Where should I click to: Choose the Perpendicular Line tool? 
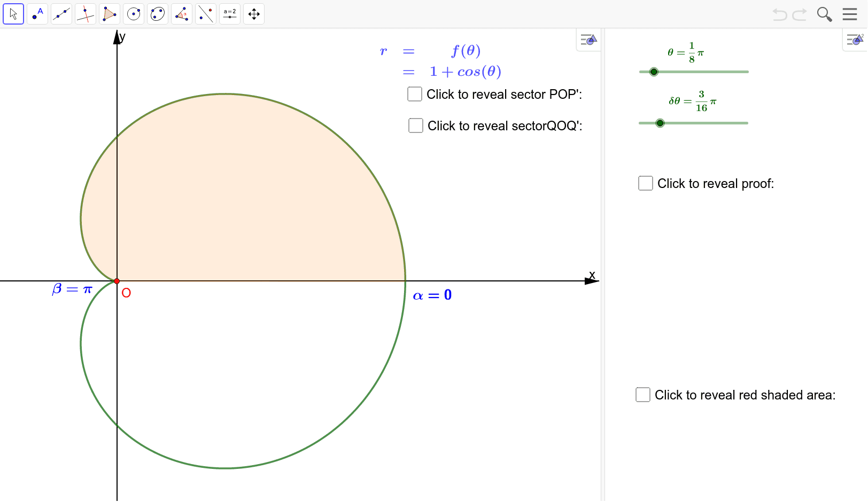86,14
